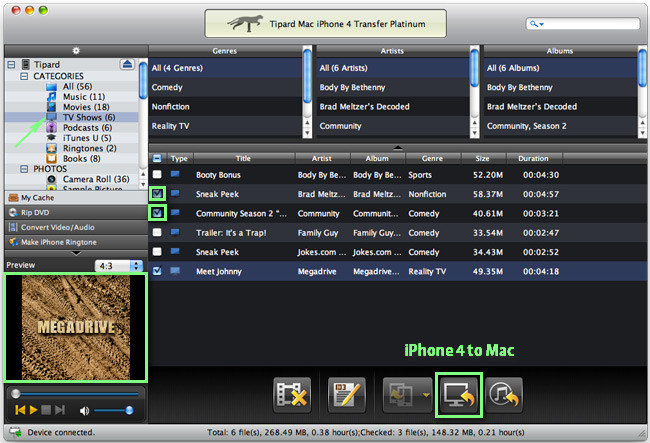This screenshot has height=443, width=650.
Task: Uncheck the Community Season 2 checkbox
Action: (x=157, y=213)
